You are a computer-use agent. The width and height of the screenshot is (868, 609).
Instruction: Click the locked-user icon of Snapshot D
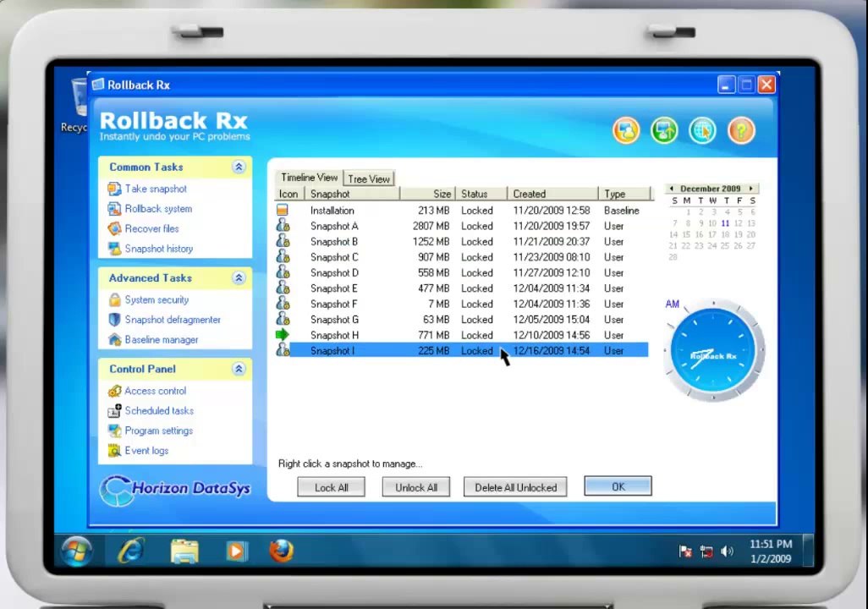pyautogui.click(x=283, y=272)
